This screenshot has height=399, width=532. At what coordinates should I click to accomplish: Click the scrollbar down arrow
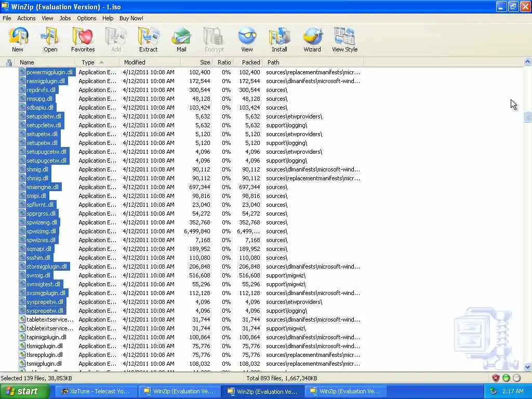click(x=528, y=367)
